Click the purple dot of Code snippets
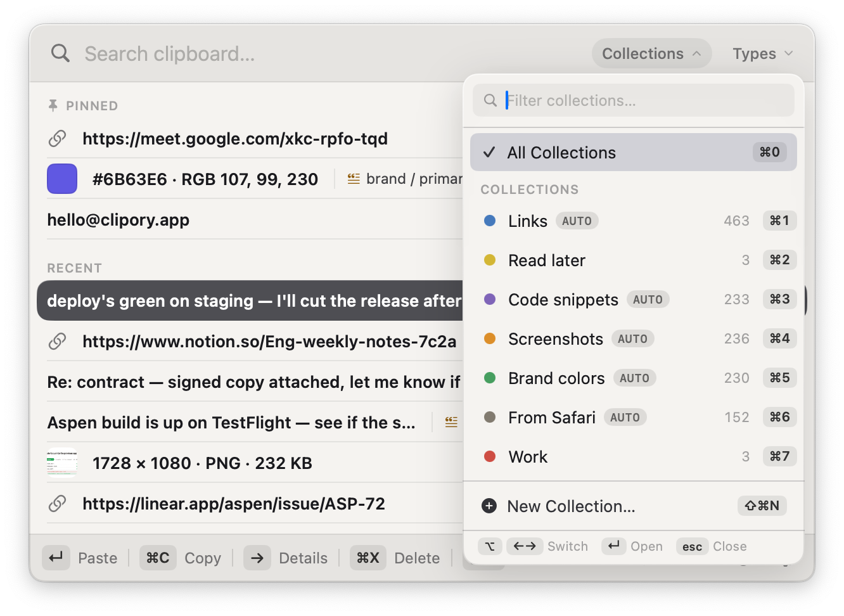This screenshot has width=844, height=616. click(x=490, y=299)
